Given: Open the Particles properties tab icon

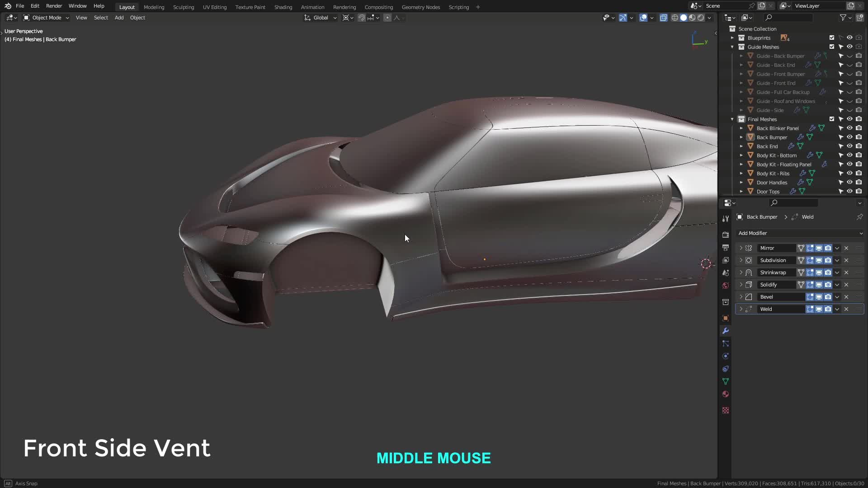Looking at the screenshot, I should click(x=726, y=343).
